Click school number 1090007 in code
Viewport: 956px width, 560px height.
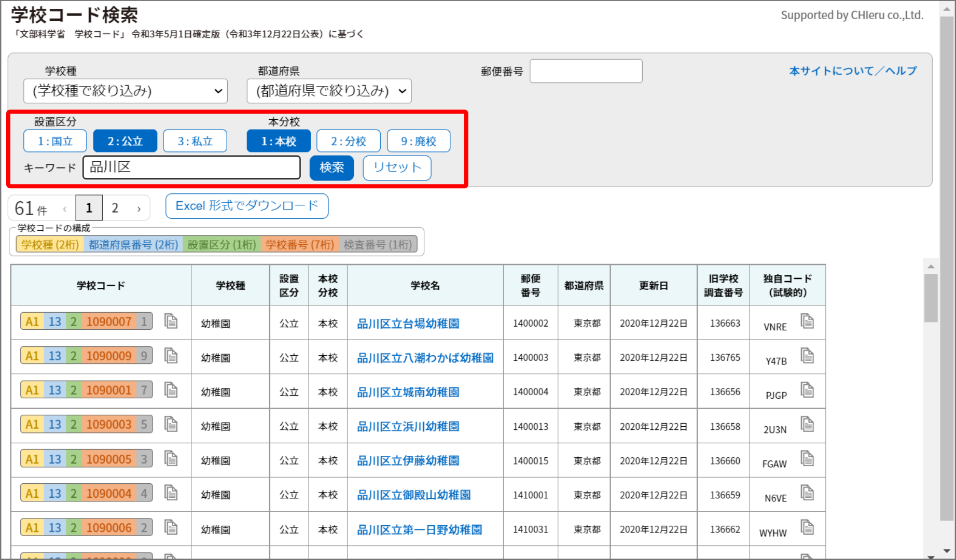point(109,321)
